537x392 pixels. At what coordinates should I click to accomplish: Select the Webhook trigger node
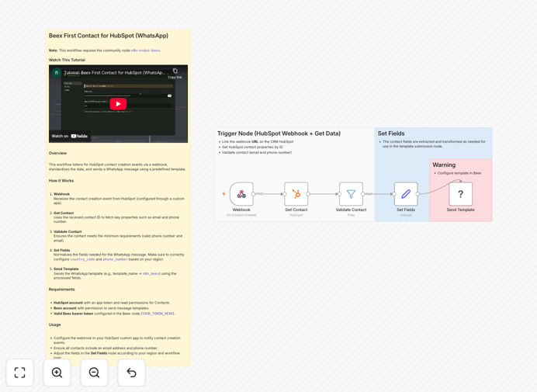241,194
